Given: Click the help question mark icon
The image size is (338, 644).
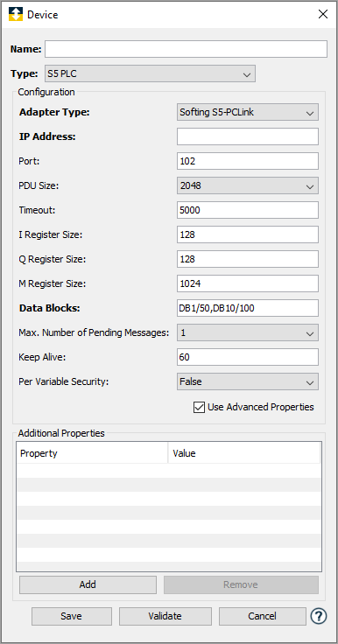Looking at the screenshot, I should [319, 616].
